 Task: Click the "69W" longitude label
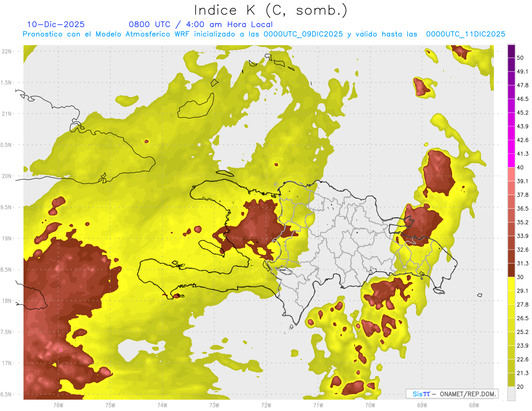click(x=422, y=405)
